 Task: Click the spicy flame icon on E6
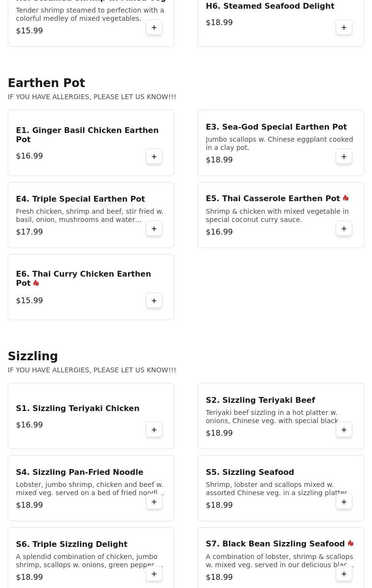tap(36, 283)
